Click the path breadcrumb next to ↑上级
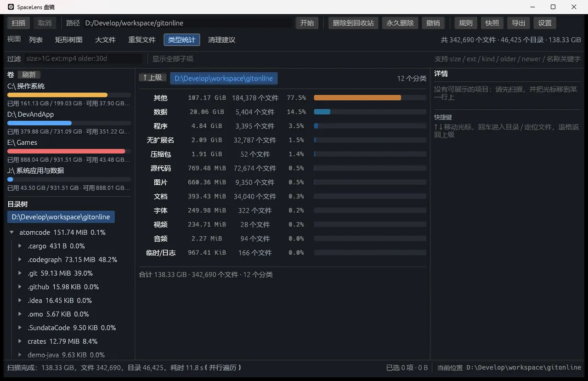588x381 pixels. pyautogui.click(x=224, y=79)
